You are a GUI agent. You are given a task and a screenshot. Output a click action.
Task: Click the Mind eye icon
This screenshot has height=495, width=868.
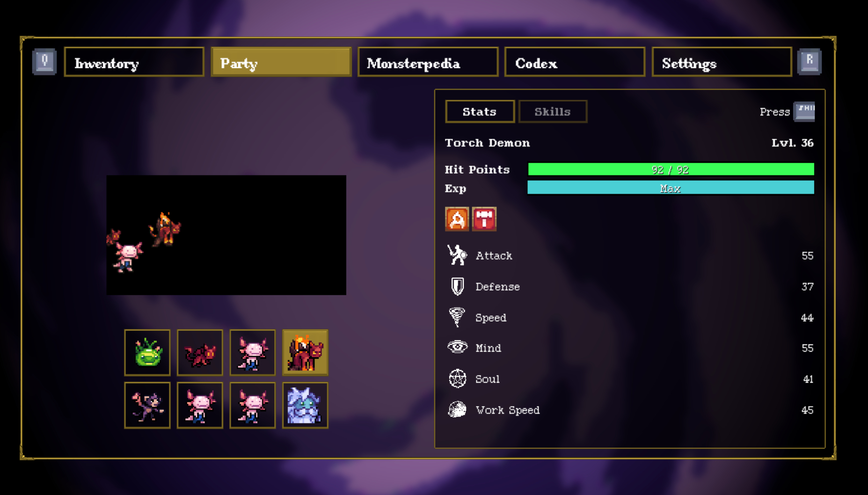tap(457, 347)
